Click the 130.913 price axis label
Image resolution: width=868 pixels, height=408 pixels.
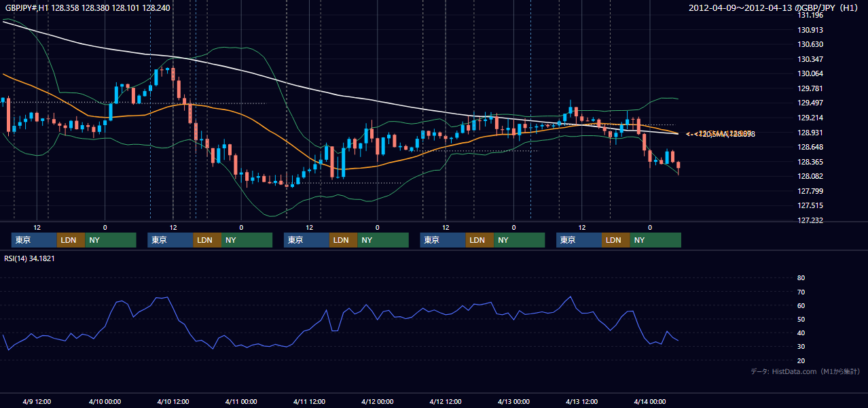click(x=810, y=30)
